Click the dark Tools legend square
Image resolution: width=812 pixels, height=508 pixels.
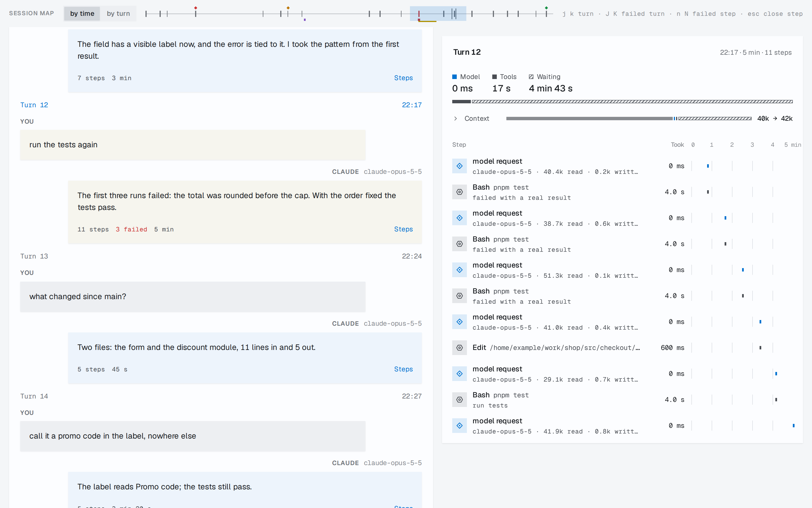pyautogui.click(x=494, y=76)
